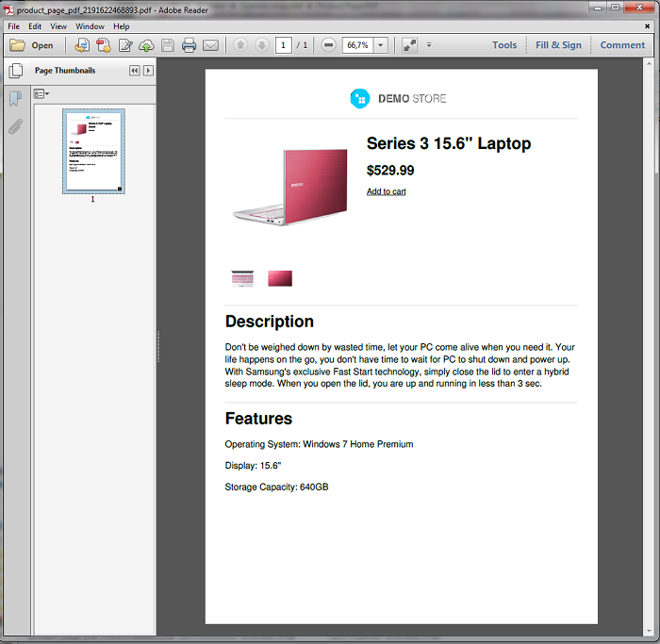
Task: Maximize the Adobe Reader window
Action: (x=616, y=8)
